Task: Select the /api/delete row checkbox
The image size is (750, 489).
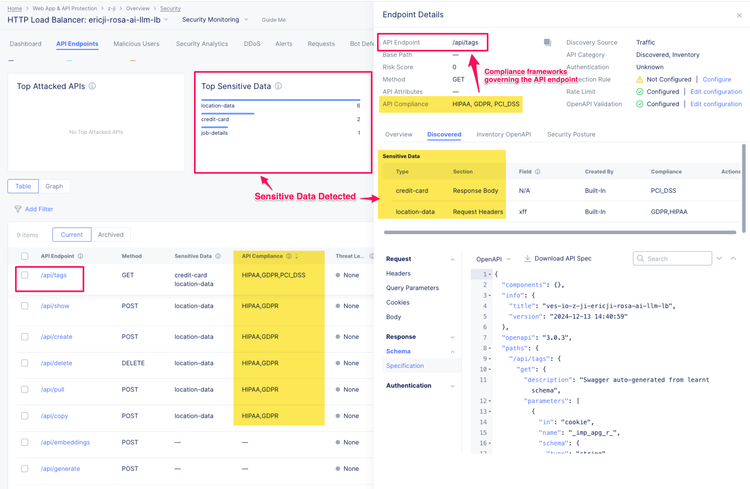Action: pos(25,363)
